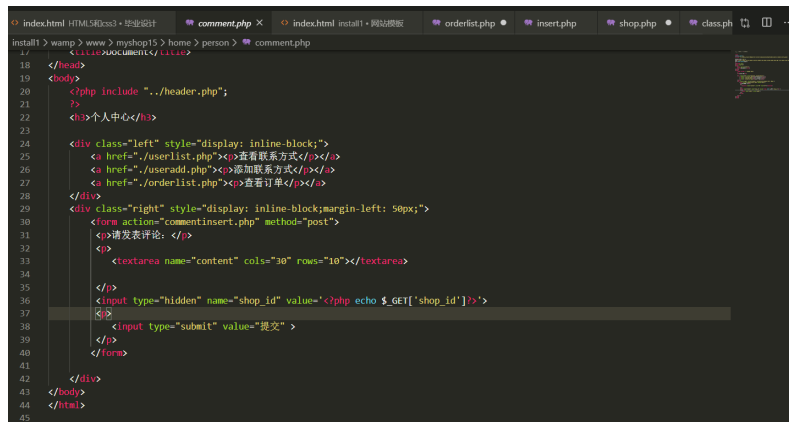Click HTML file icon on first index.html tab

15,23
